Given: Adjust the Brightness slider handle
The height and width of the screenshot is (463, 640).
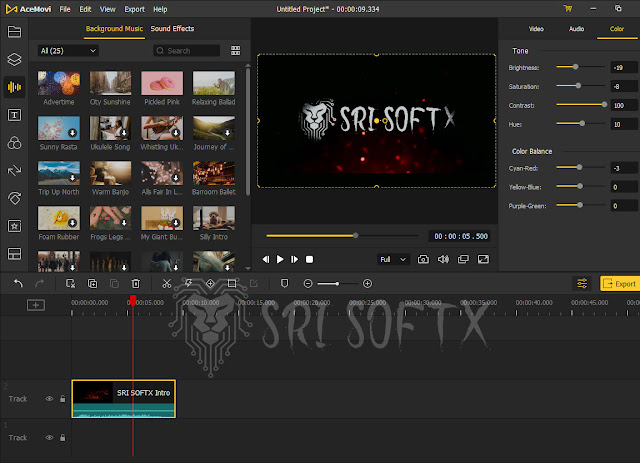Looking at the screenshot, I should tap(575, 67).
